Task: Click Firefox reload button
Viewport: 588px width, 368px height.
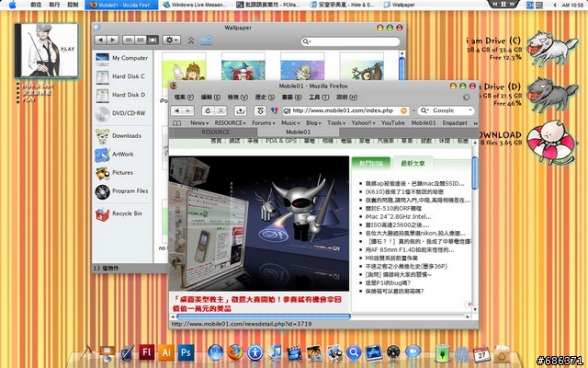Action: point(208,110)
